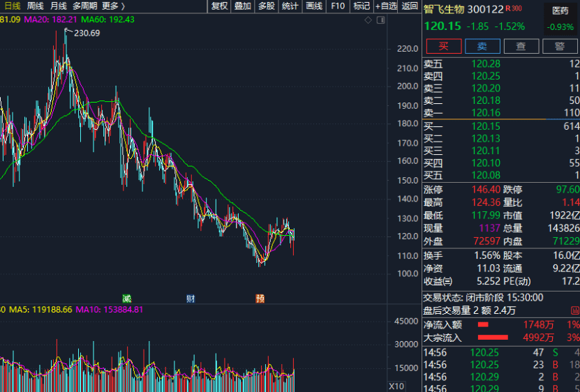Viewport: 580px width, 392px height.
Task: Click the diamond marker icon above chart
Action: [368, 20]
